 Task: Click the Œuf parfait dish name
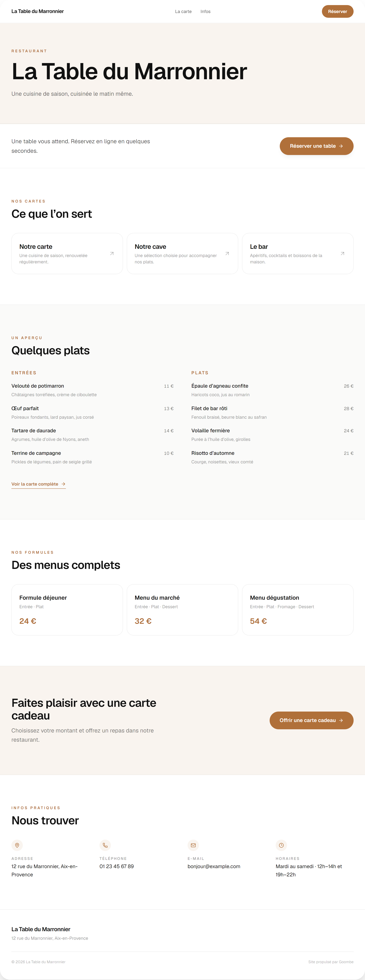coord(25,408)
